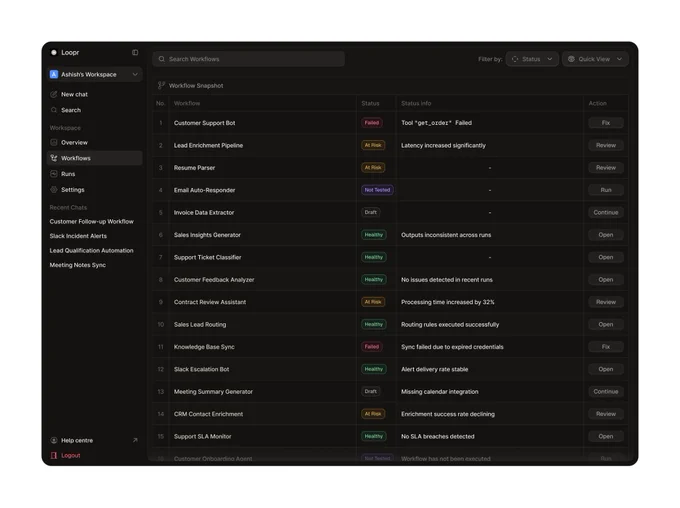Click the Status filter circle icon

(515, 59)
